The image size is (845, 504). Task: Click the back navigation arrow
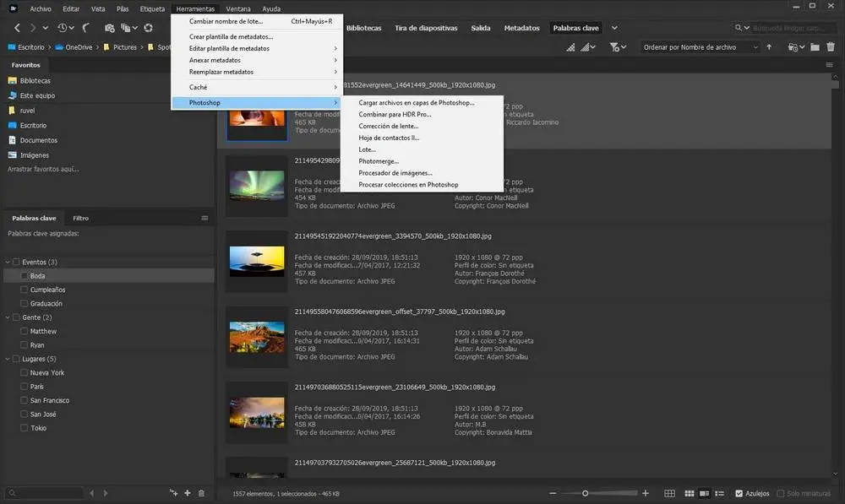pyautogui.click(x=17, y=28)
